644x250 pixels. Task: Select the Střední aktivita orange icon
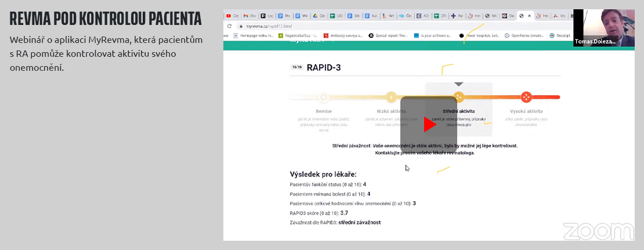459,97
